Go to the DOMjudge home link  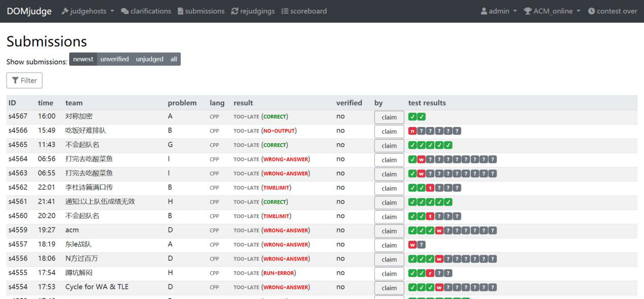tap(29, 11)
